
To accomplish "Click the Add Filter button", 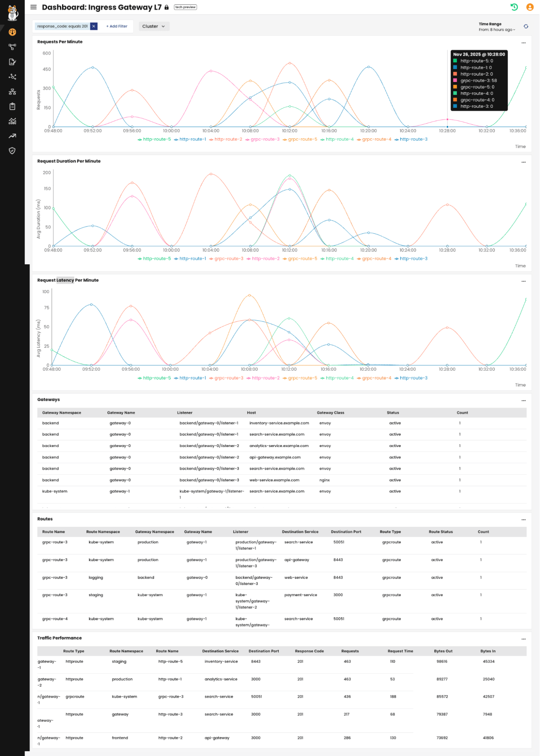I will pyautogui.click(x=117, y=26).
